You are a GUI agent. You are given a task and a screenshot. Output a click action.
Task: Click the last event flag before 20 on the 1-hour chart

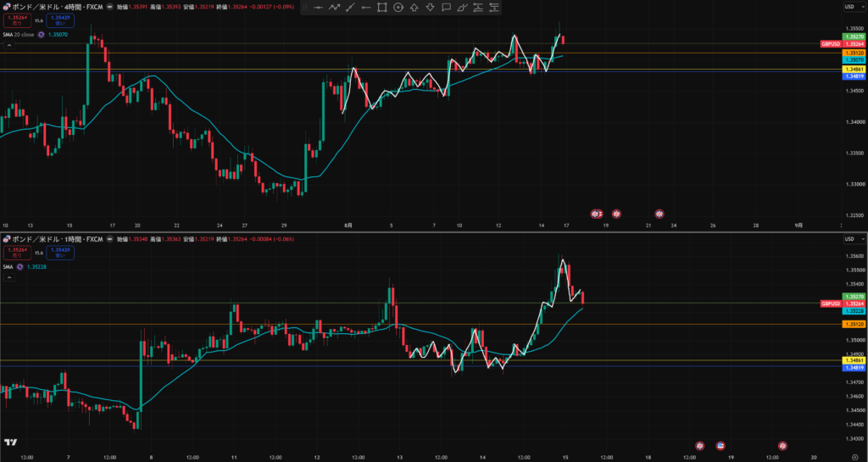click(782, 445)
